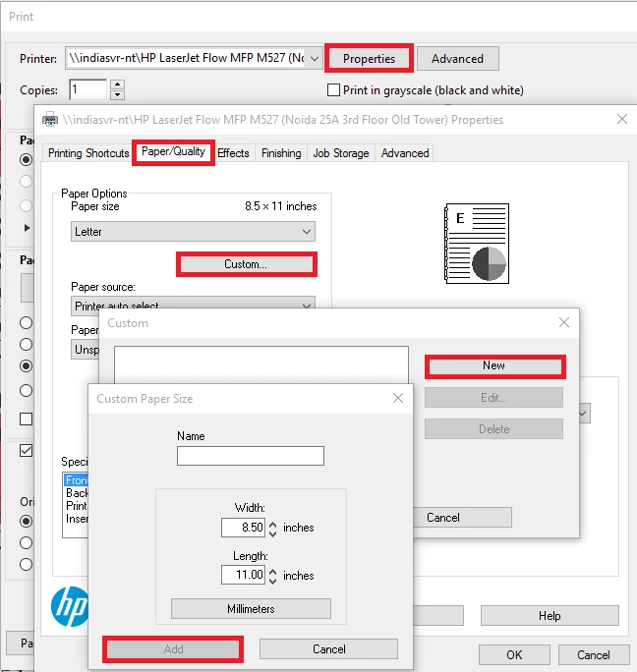Screen dimensions: 637x672
Task: Click the HP logo icon
Action: [x=70, y=606]
